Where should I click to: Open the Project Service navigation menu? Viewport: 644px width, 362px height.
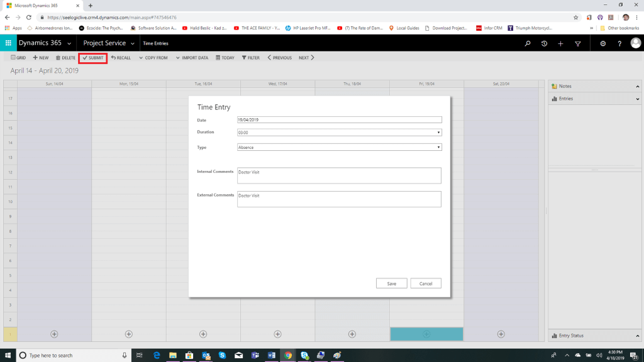click(109, 43)
